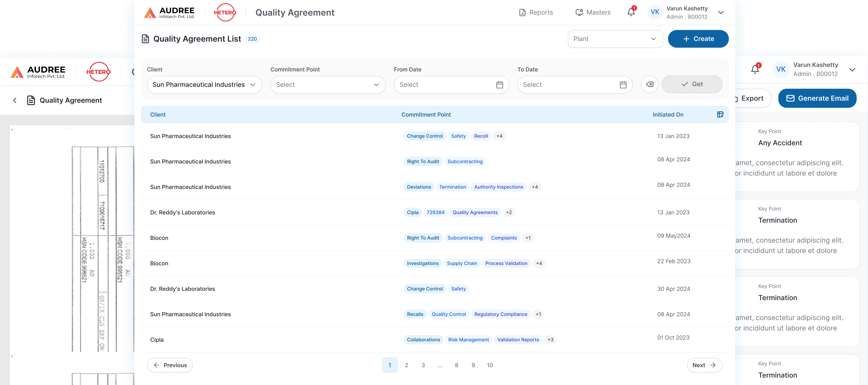Click back arrow beside Quality Agreement
The height and width of the screenshot is (385, 868).
pos(15,100)
